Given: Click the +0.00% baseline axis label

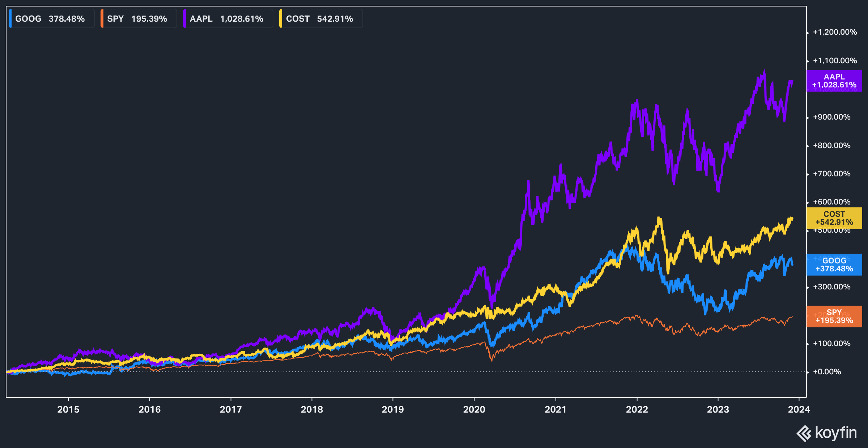Looking at the screenshot, I should 827,372.
